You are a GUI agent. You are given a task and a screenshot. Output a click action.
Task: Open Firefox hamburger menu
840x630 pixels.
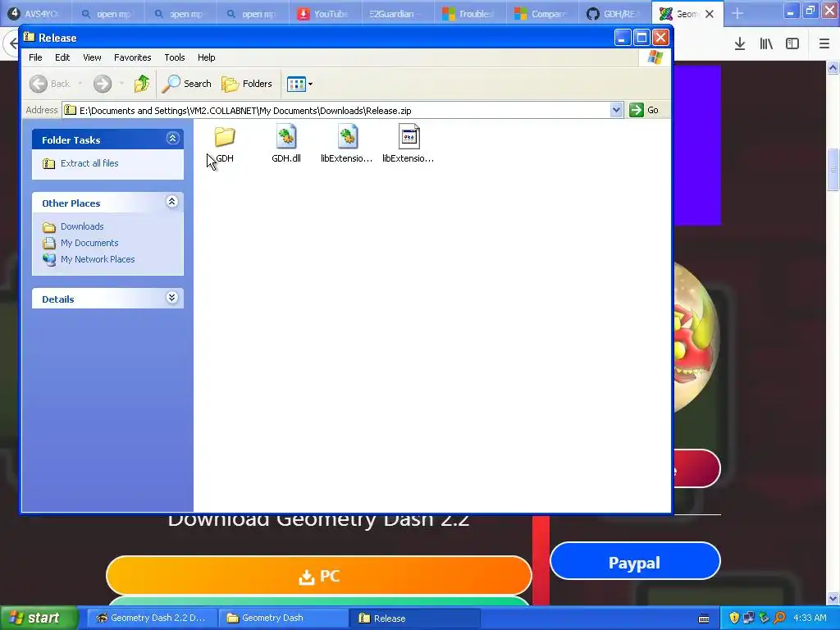coord(824,44)
